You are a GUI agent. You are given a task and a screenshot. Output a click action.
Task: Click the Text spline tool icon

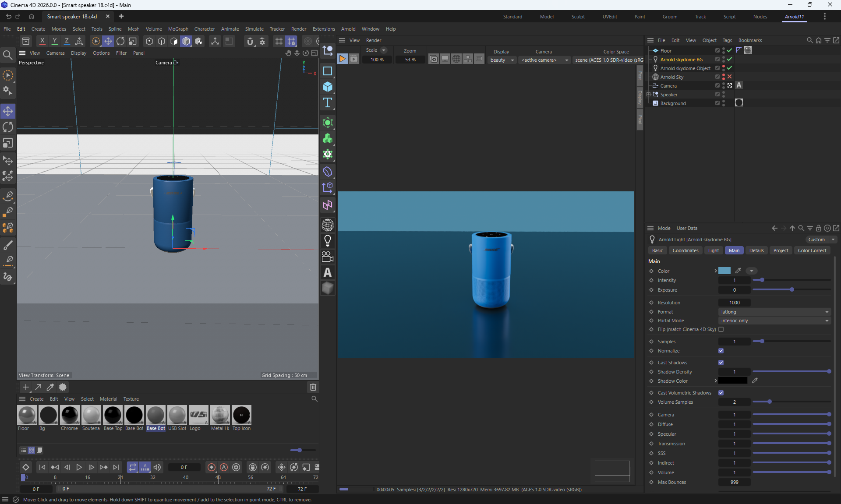coord(328,103)
